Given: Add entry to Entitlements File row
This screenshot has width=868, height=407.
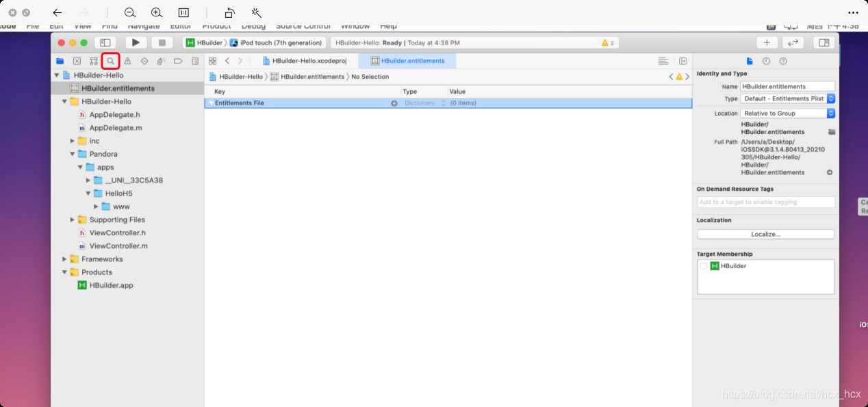Looking at the screenshot, I should click(394, 103).
